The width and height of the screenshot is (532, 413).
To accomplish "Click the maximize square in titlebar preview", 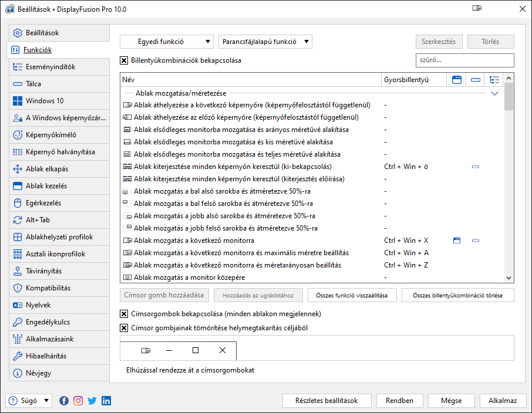I will pos(196,350).
